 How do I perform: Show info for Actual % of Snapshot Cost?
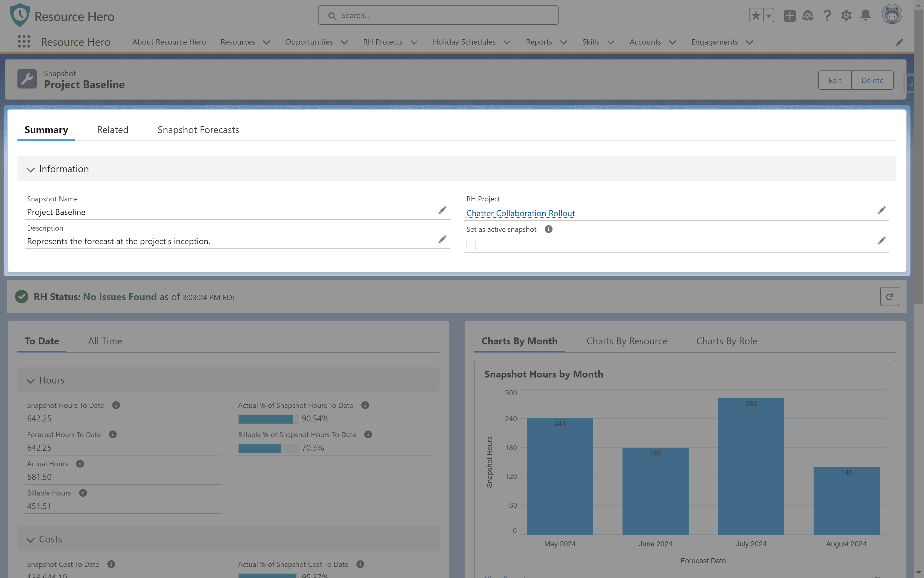[360, 564]
